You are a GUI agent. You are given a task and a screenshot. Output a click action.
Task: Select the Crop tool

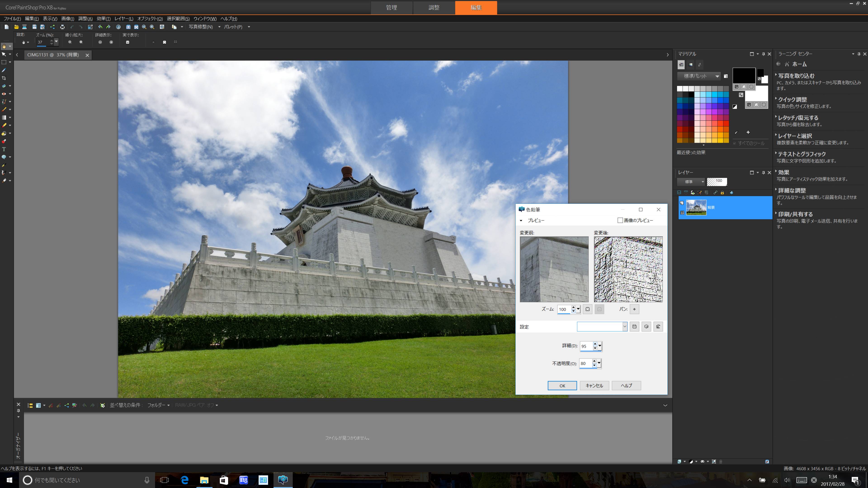(4, 78)
